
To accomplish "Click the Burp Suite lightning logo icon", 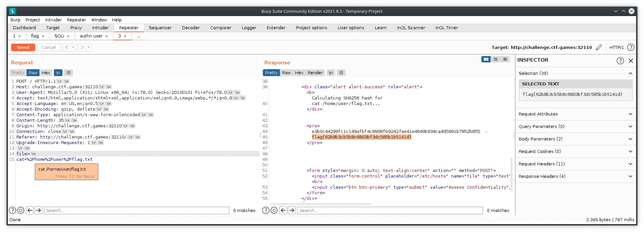I will tap(12, 11).
